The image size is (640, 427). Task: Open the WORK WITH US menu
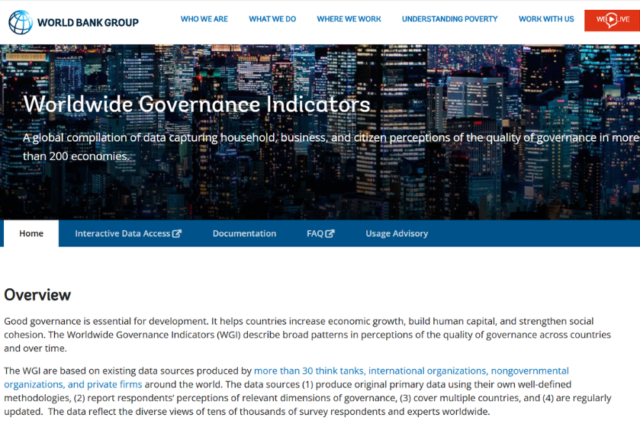546,19
